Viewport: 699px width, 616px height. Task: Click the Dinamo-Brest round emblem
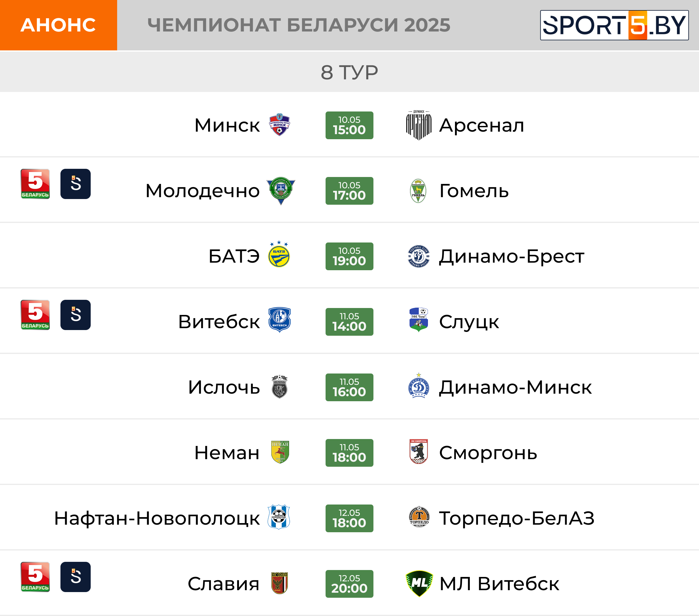[418, 256]
